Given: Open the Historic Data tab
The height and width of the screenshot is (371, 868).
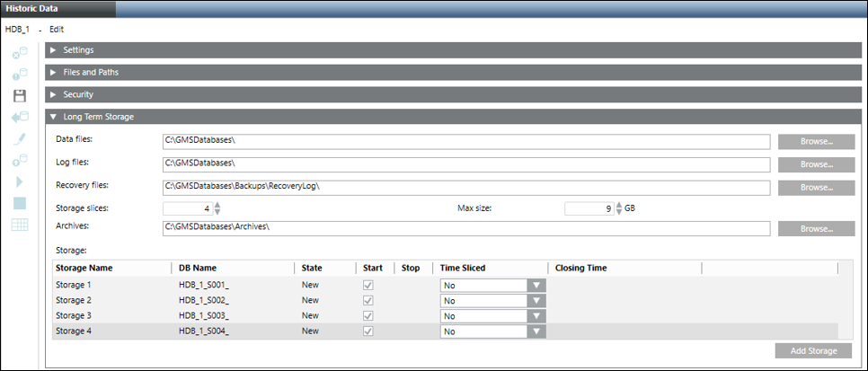Looking at the screenshot, I should 32,8.
